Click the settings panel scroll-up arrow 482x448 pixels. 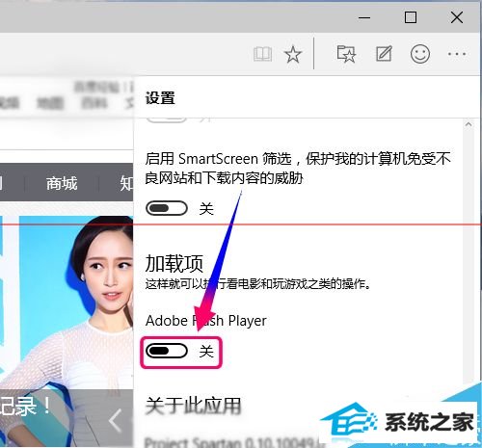pyautogui.click(x=469, y=124)
